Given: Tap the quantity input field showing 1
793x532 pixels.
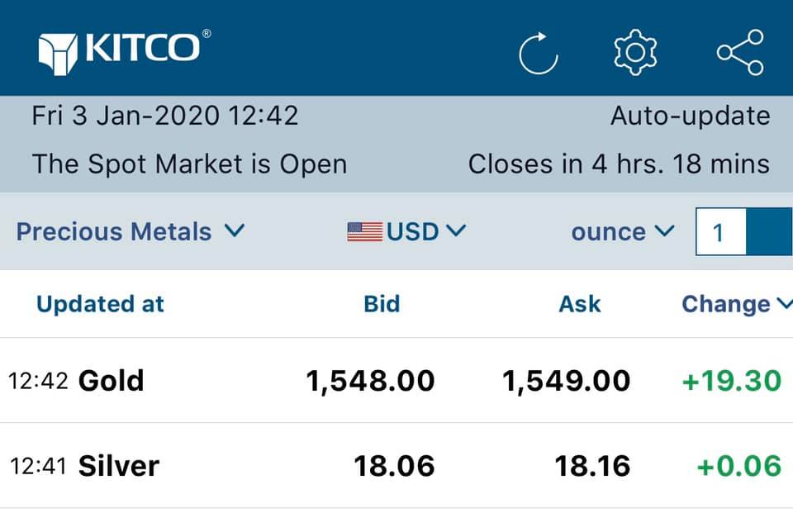Looking at the screenshot, I should pos(721,232).
